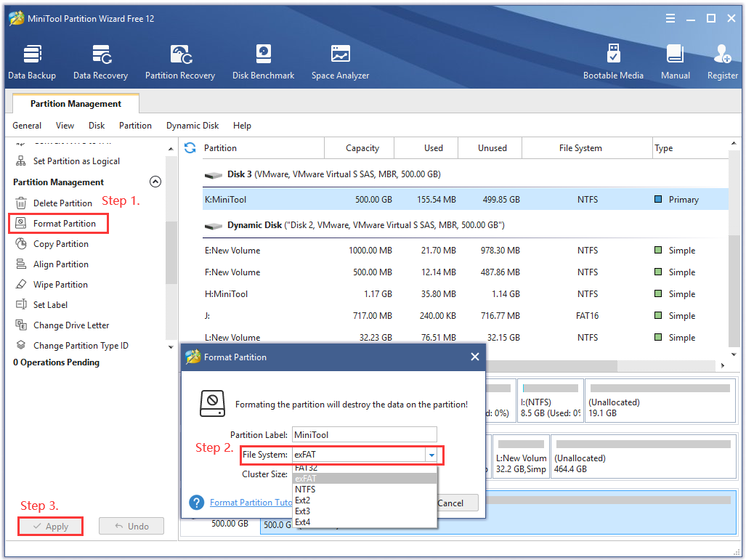Click I:(NTFS) block in disk map
The height and width of the screenshot is (560, 746).
click(x=551, y=401)
